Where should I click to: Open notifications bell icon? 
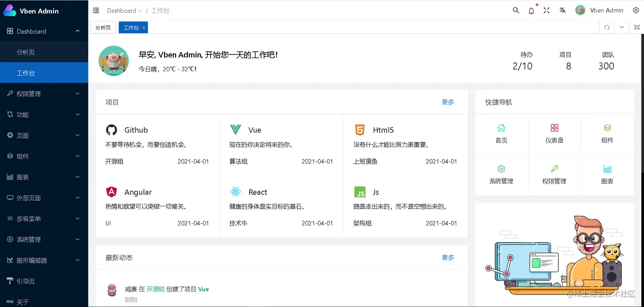531,11
